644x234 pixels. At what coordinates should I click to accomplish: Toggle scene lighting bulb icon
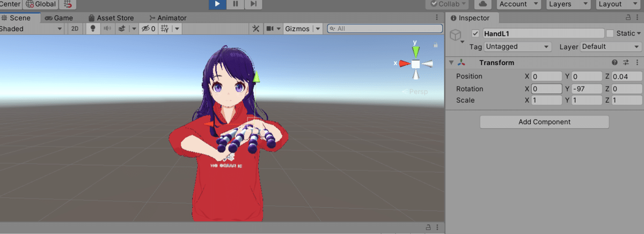[x=92, y=28]
